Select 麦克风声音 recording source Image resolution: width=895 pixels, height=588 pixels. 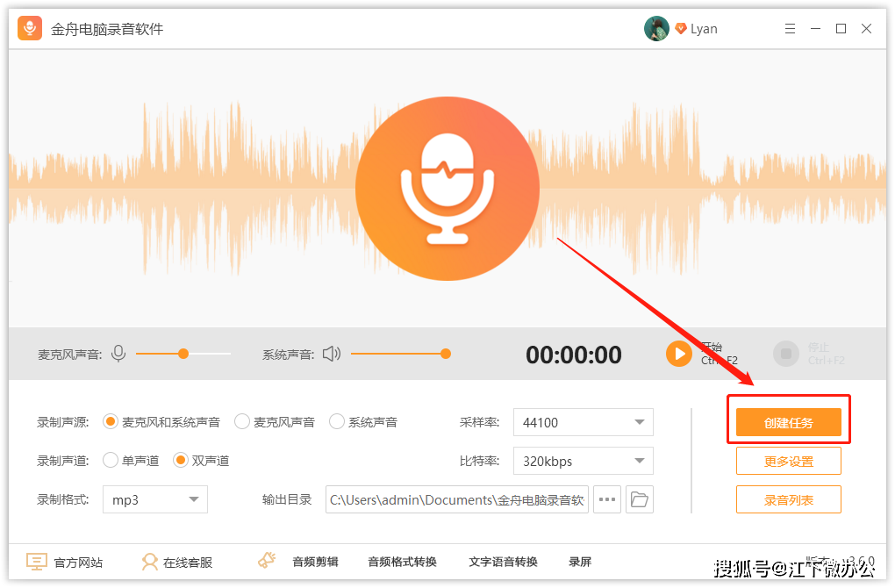276,422
